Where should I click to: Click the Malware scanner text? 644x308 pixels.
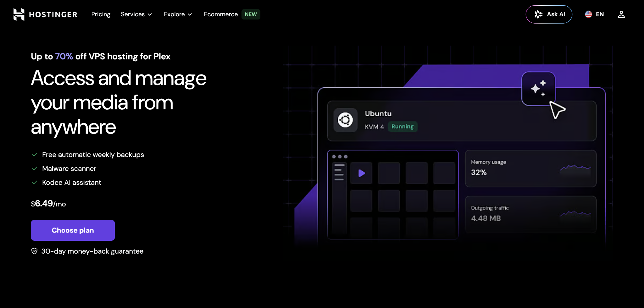tap(69, 168)
